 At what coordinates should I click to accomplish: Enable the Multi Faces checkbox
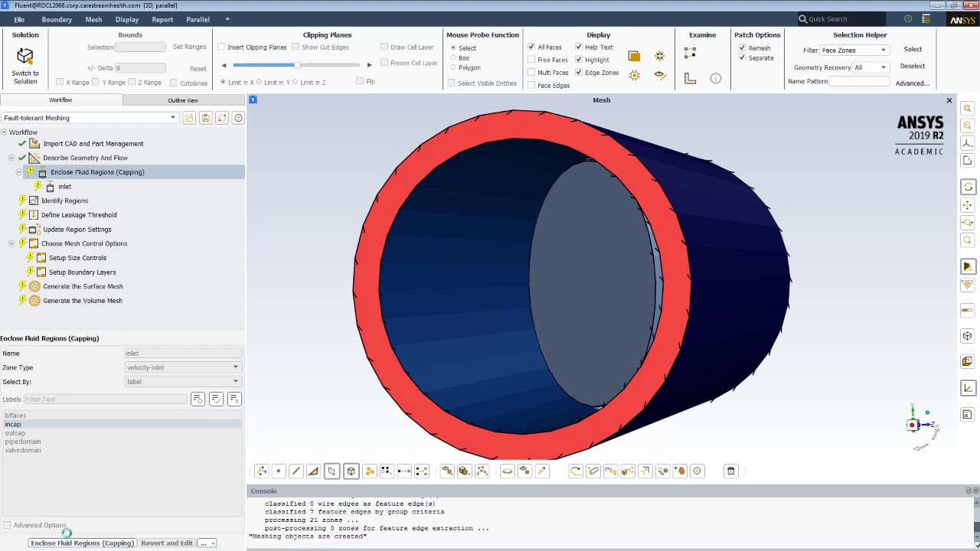pos(531,73)
